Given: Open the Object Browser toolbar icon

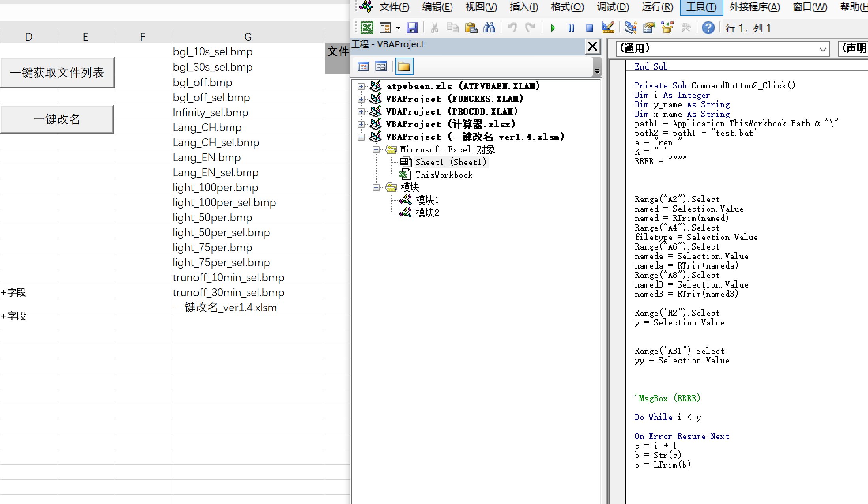Looking at the screenshot, I should coord(667,28).
